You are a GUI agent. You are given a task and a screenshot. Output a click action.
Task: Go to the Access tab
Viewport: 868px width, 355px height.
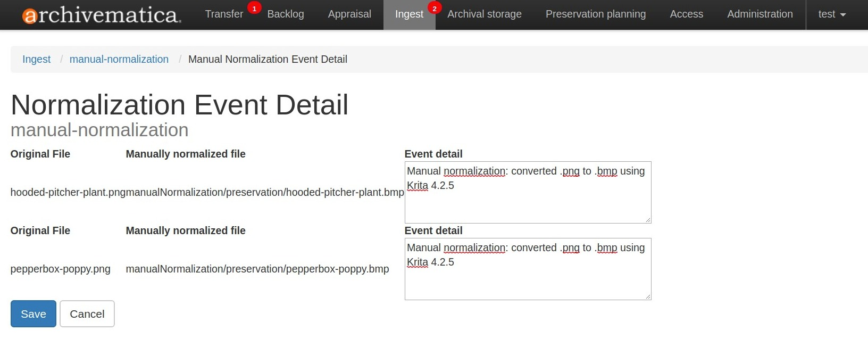(x=686, y=14)
